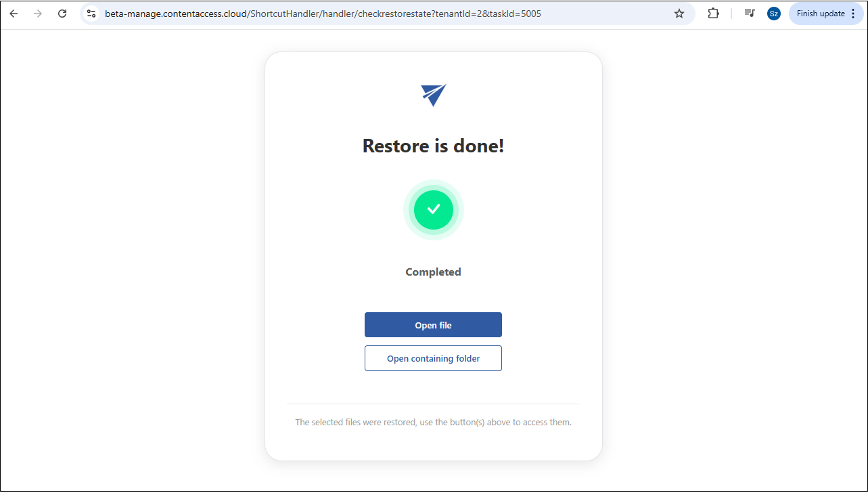The width and height of the screenshot is (868, 493).
Task: Click the green checkmark status icon
Action: (x=434, y=210)
